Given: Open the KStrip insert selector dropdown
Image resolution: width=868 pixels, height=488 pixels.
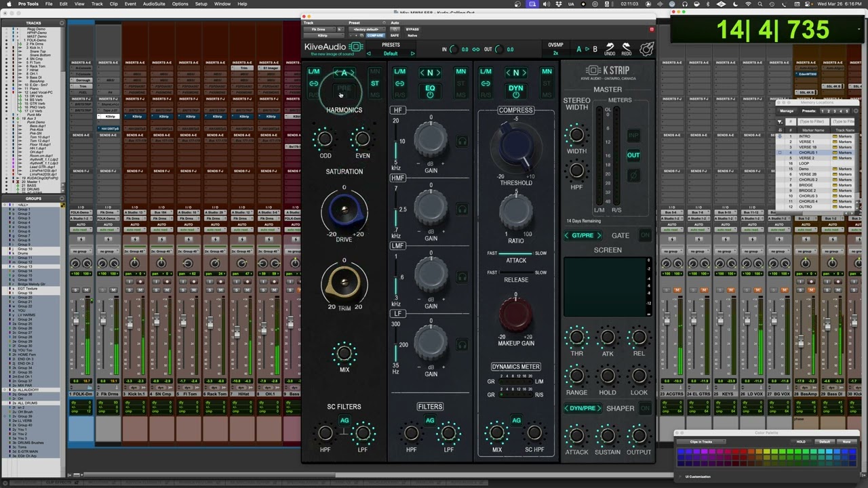Looking at the screenshot, I should [324, 35].
